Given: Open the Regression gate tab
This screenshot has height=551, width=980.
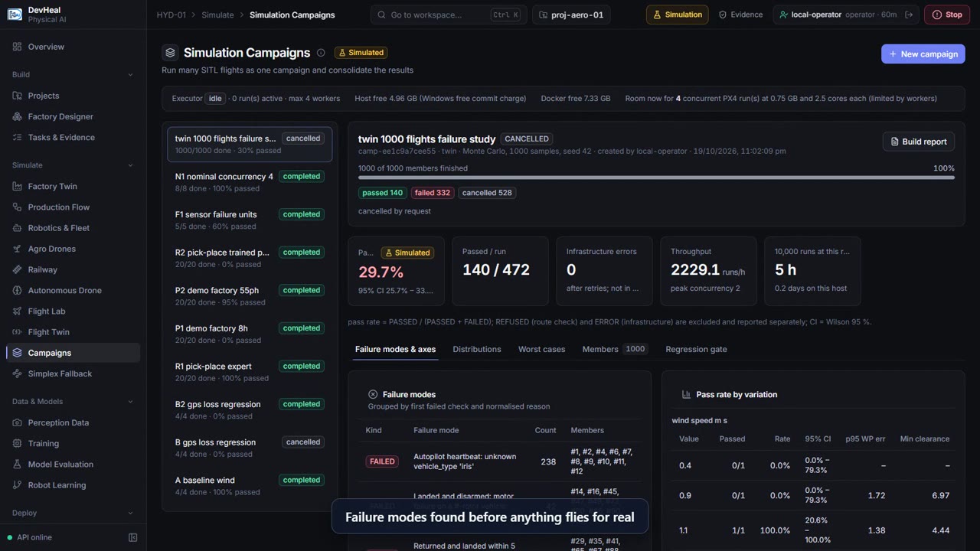Looking at the screenshot, I should pos(696,349).
